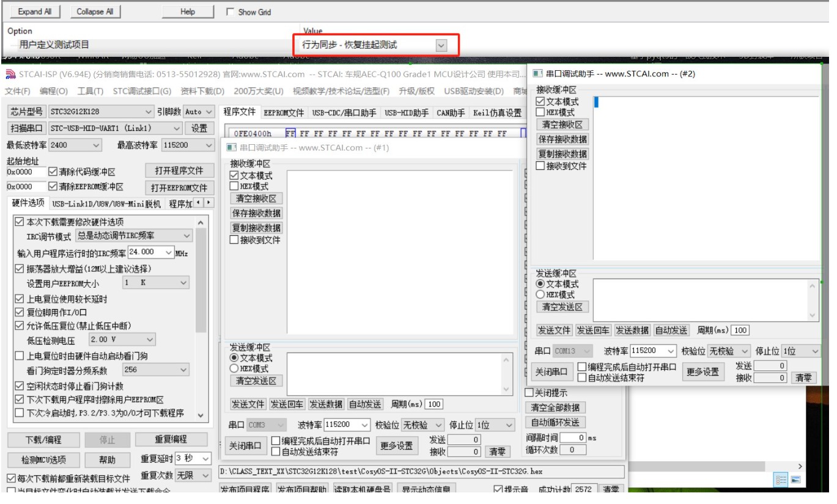Switch to CAN助手 tab

[451, 112]
